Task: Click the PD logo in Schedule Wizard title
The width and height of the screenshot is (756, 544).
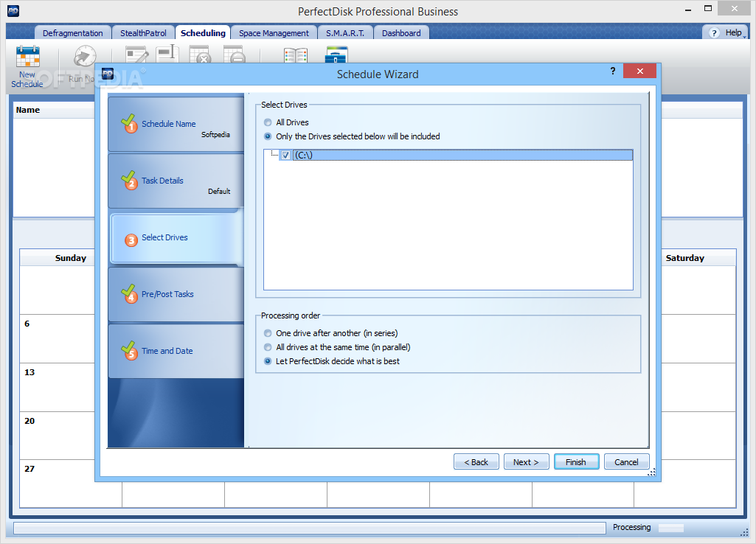Action: (x=108, y=74)
